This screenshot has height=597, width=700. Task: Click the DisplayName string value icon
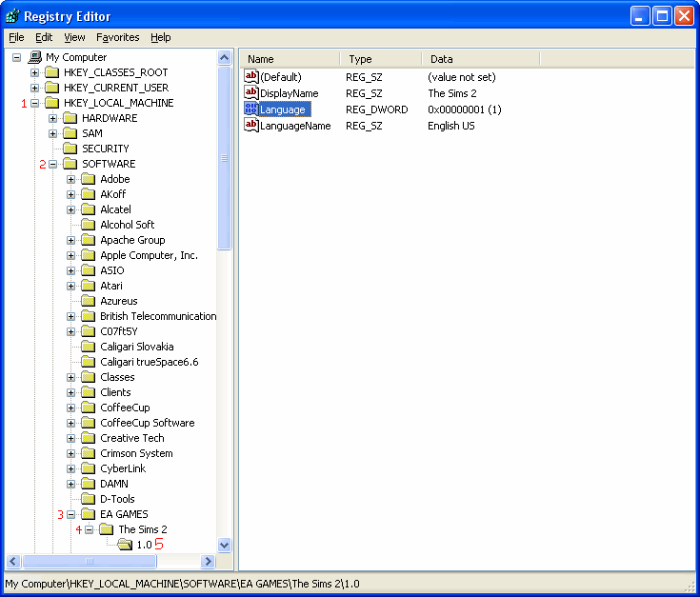tap(251, 93)
